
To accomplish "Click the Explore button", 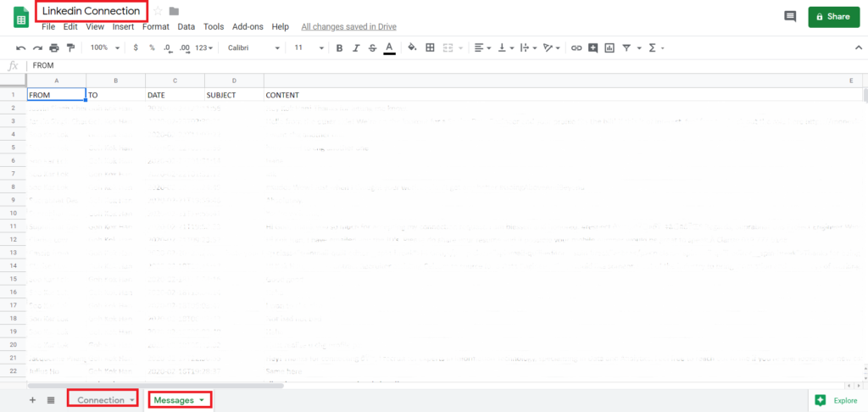I will click(x=835, y=400).
